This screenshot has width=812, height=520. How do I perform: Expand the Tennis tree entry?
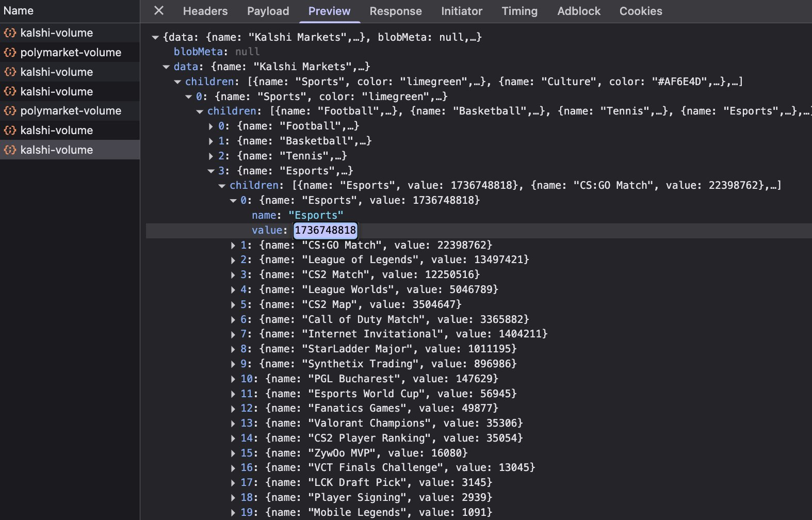click(x=210, y=156)
